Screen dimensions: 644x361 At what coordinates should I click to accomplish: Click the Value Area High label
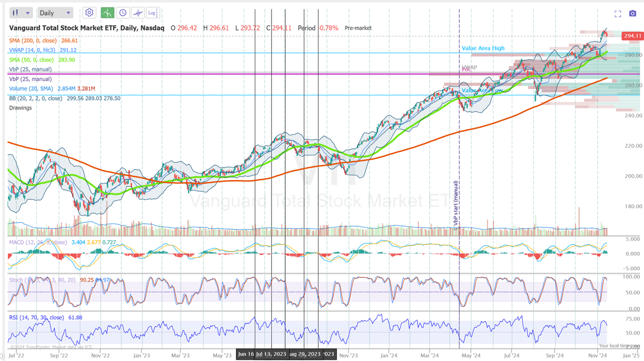(483, 48)
